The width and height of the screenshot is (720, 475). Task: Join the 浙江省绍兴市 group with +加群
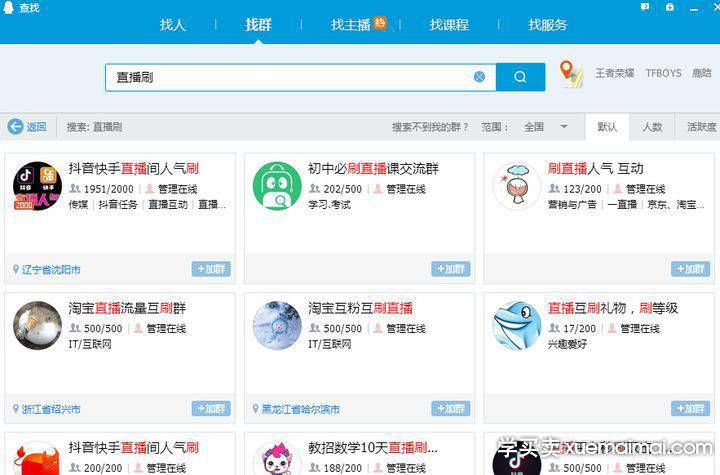click(x=211, y=408)
